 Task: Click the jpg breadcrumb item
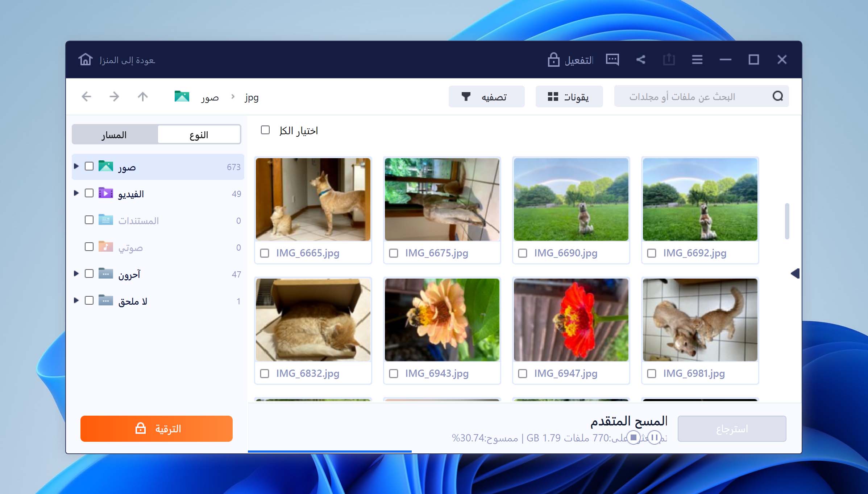point(252,97)
